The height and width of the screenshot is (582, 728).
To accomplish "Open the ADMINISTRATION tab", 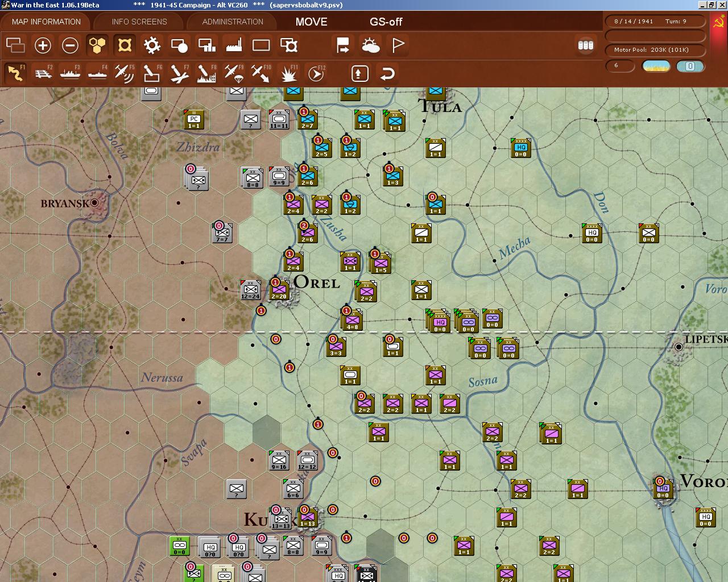I will (233, 22).
